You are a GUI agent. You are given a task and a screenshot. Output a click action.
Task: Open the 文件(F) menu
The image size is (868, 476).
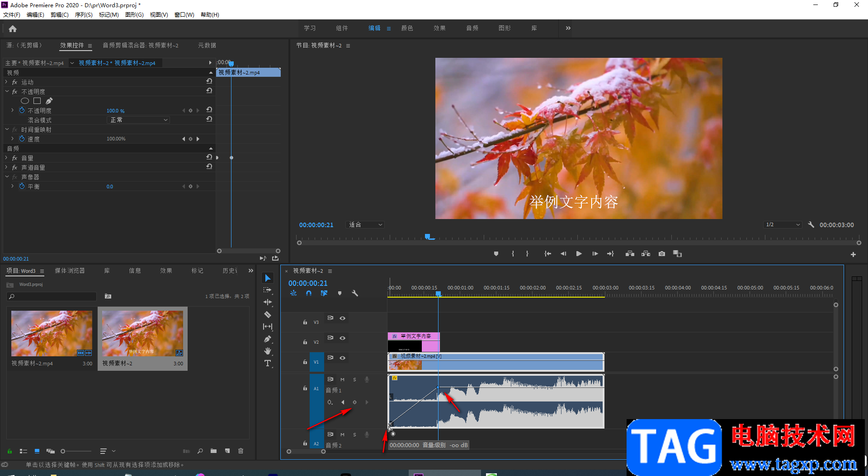pos(12,15)
